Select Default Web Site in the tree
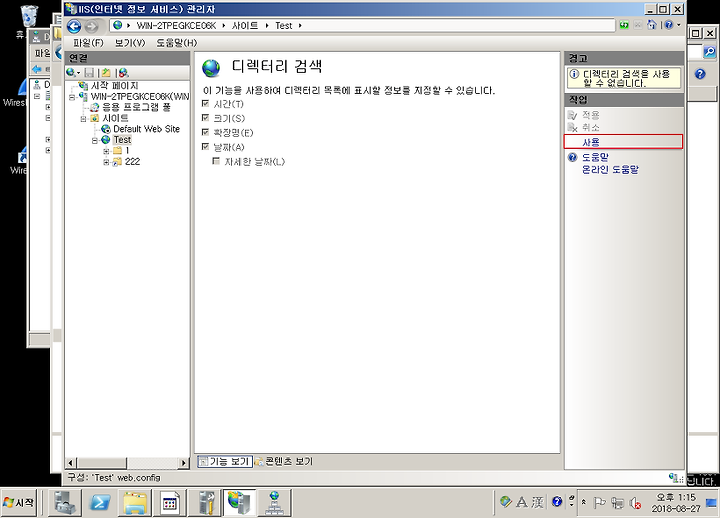The image size is (720, 518). tap(146, 129)
